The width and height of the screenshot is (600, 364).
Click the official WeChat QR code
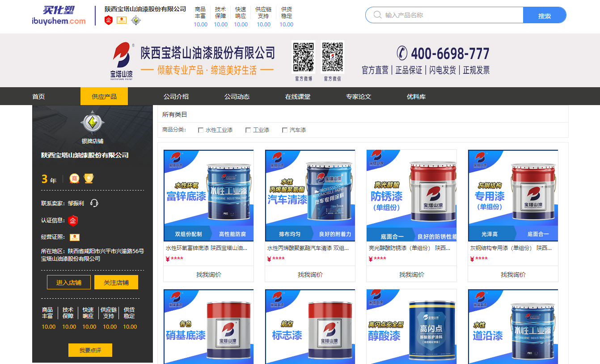(333, 57)
